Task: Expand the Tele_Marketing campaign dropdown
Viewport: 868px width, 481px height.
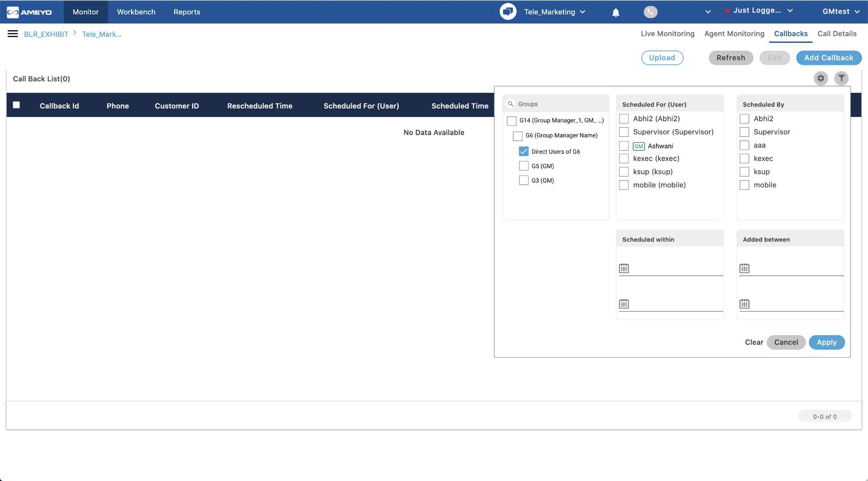Action: 555,12
